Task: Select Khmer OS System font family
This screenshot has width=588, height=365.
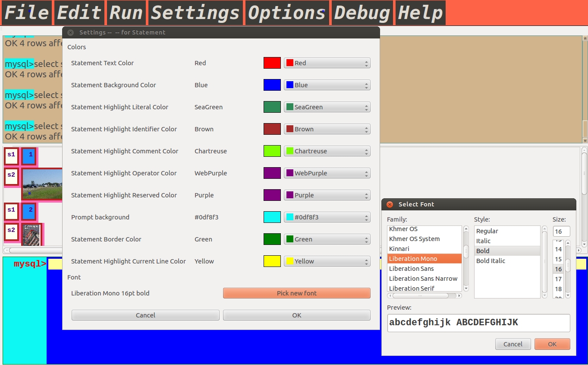Action: [424, 239]
